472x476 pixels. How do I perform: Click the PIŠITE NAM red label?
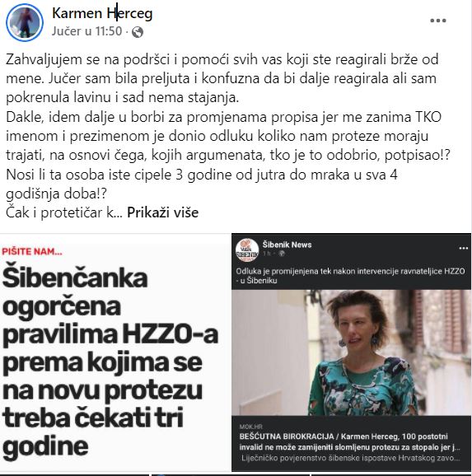pyautogui.click(x=32, y=252)
